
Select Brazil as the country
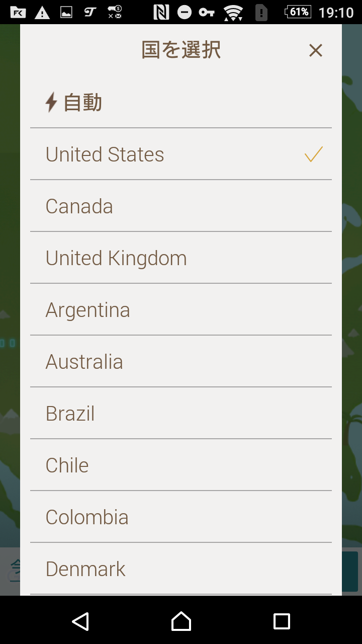pyautogui.click(x=181, y=413)
